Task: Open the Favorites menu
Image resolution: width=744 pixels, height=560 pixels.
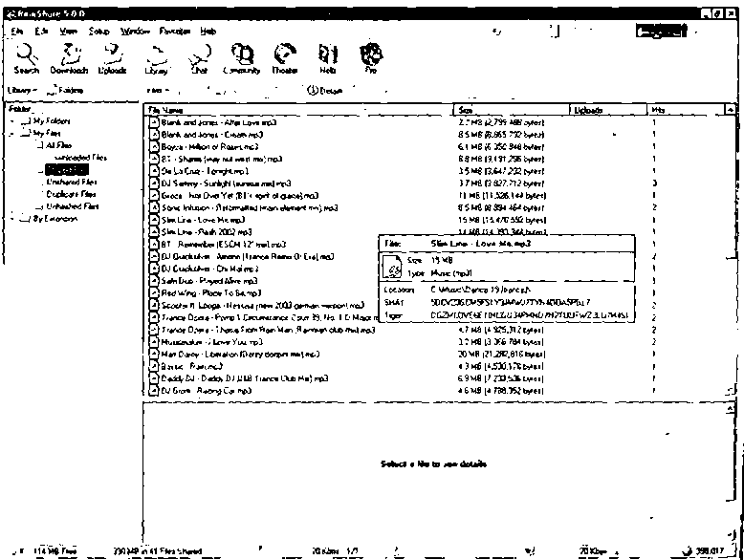Action: pos(175,32)
